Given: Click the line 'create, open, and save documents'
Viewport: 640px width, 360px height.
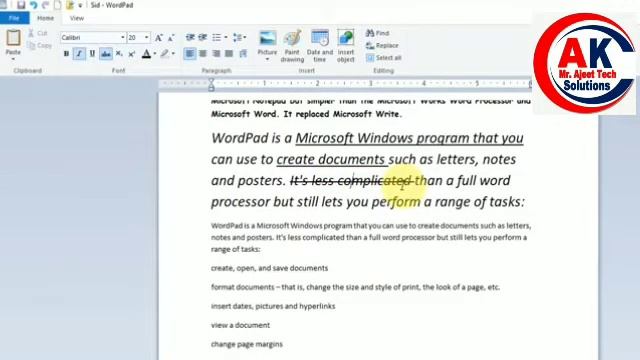Looking at the screenshot, I should tap(269, 268).
